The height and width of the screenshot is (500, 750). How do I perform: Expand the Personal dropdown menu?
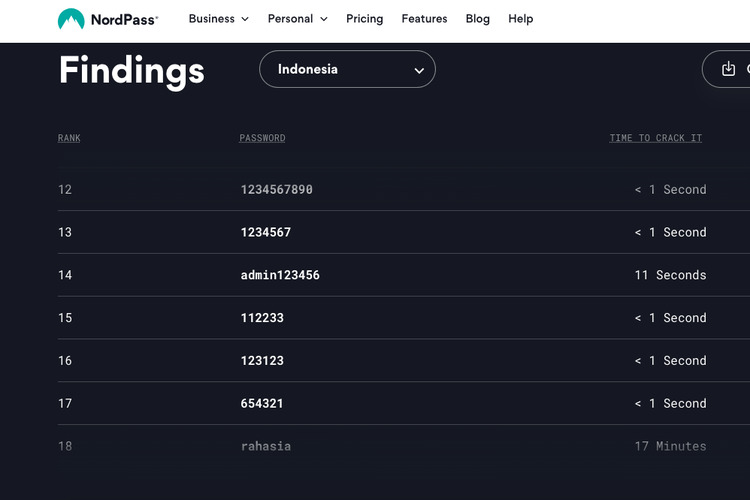(297, 19)
